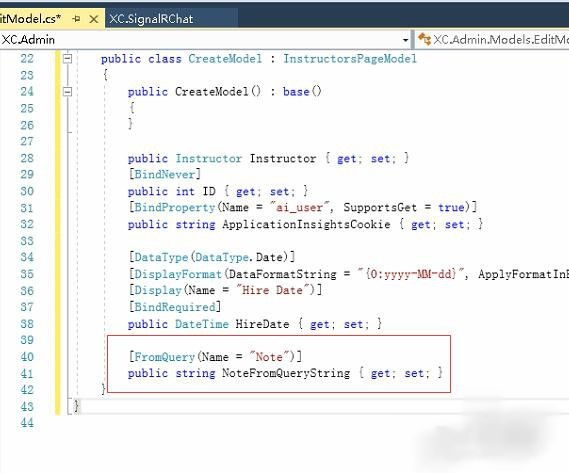Viewport: 569px width, 473px height.
Task: Click line number 33 in the gutter
Action: pos(27,241)
